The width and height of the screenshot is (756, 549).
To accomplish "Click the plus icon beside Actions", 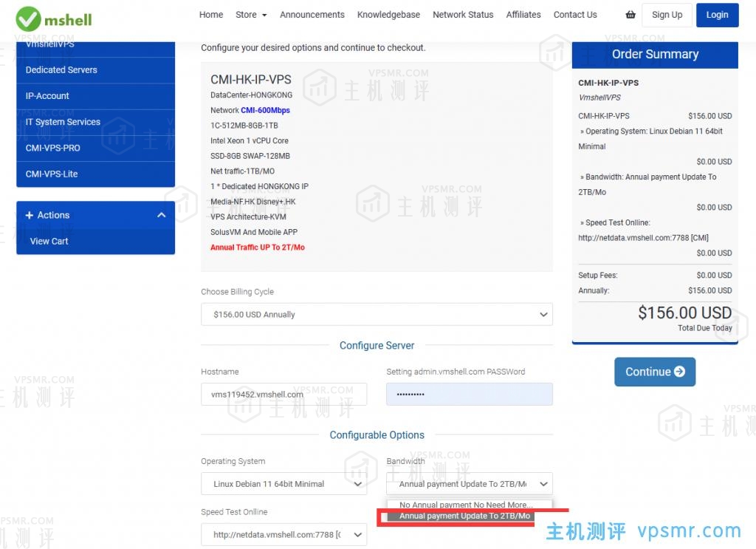I will pyautogui.click(x=30, y=215).
